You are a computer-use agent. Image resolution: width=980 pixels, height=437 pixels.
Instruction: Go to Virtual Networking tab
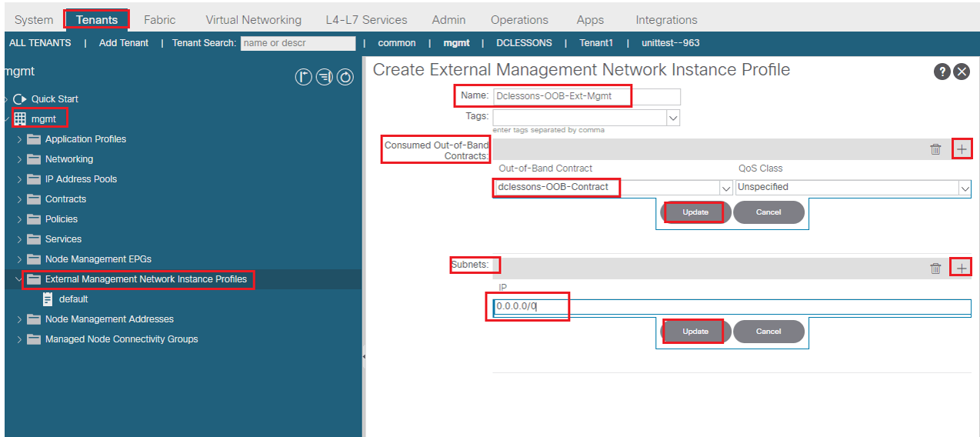pos(254,20)
